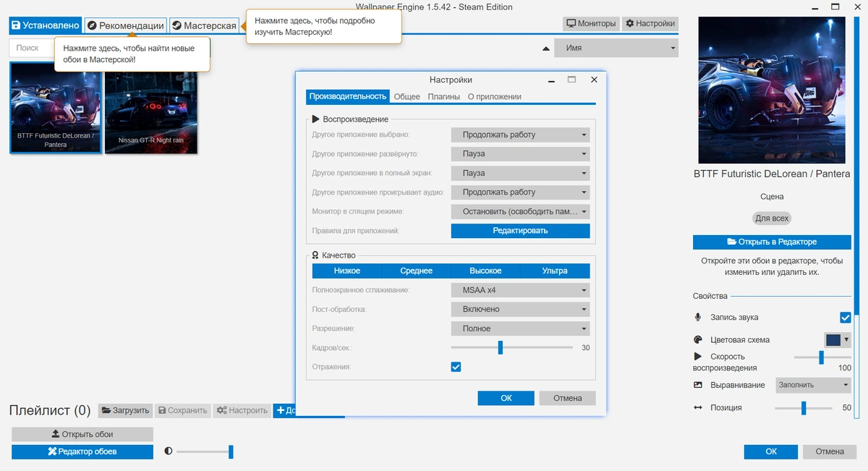Viewport: 868px width, 471px height.
Task: Click the main window Отмена button
Action: pyautogui.click(x=830, y=451)
